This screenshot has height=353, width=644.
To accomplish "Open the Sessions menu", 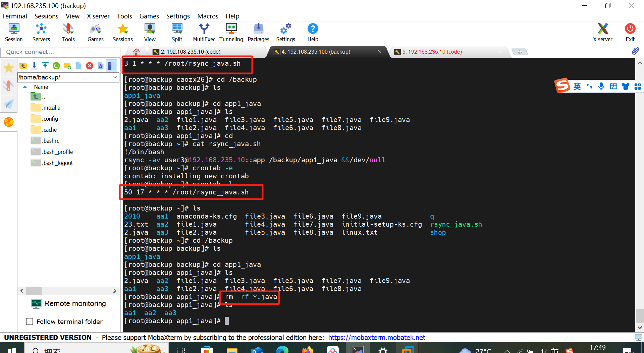I will point(46,16).
